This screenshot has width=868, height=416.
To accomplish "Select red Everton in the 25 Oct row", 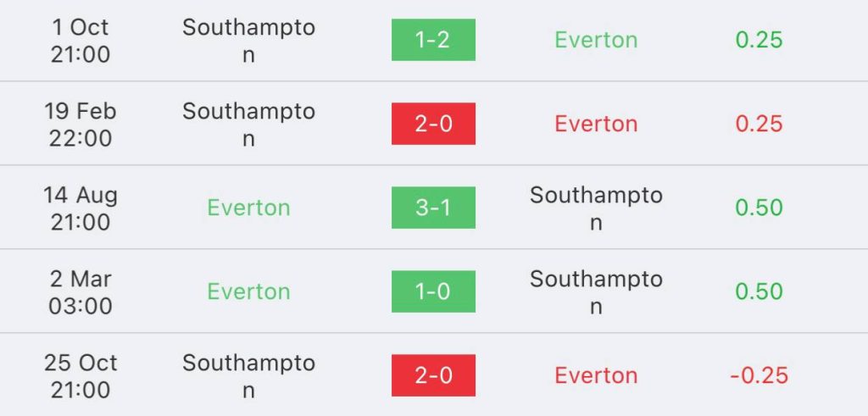I will point(596,375).
